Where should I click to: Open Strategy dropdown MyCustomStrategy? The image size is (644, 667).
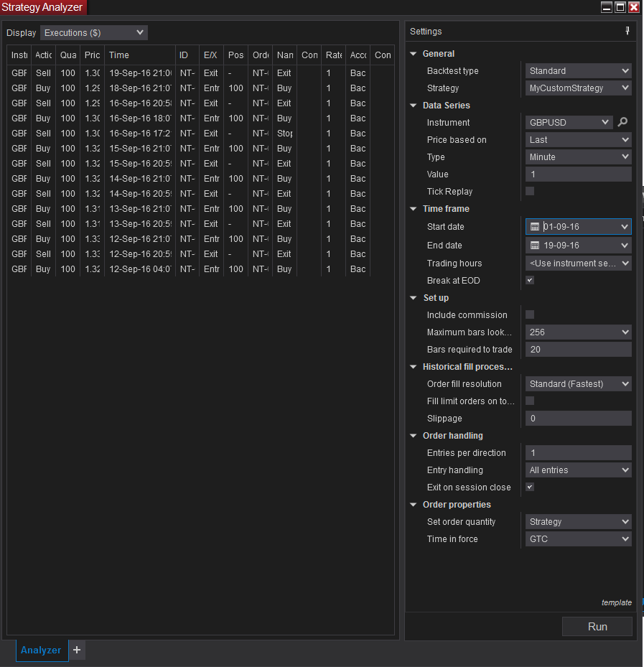[x=578, y=88]
